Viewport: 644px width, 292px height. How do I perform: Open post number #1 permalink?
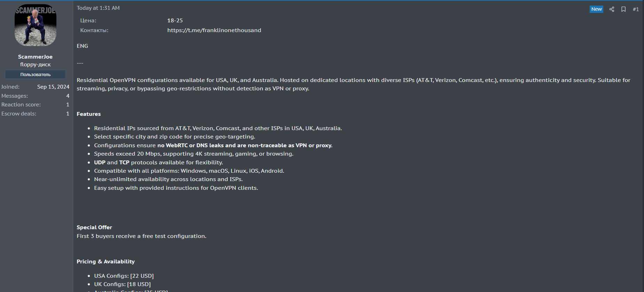coord(636,9)
